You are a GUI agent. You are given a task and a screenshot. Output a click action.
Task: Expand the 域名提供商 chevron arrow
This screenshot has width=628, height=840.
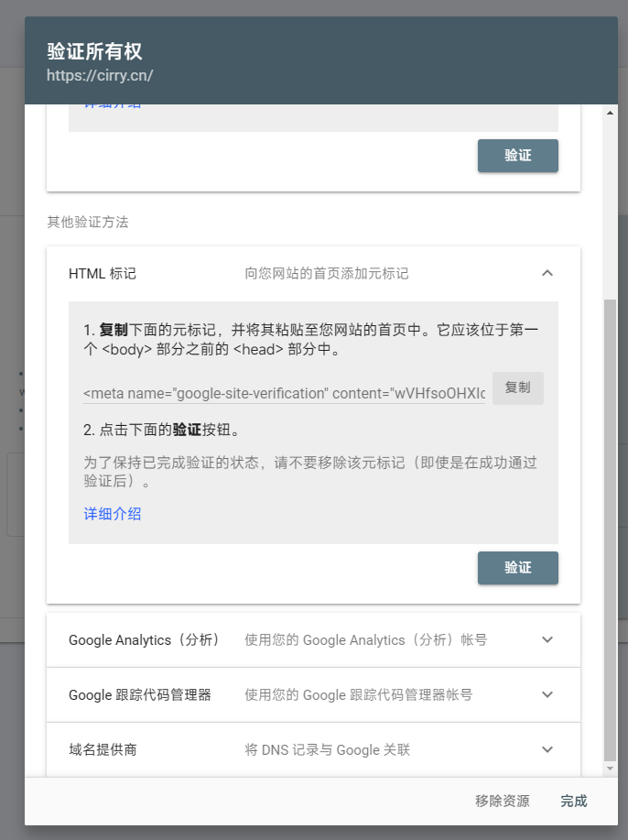coord(547,750)
